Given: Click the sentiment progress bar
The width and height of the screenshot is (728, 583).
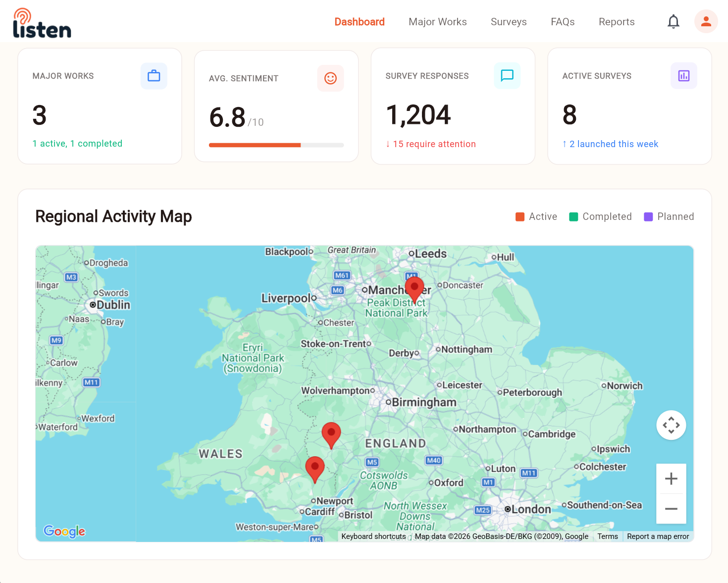Looking at the screenshot, I should (276, 145).
